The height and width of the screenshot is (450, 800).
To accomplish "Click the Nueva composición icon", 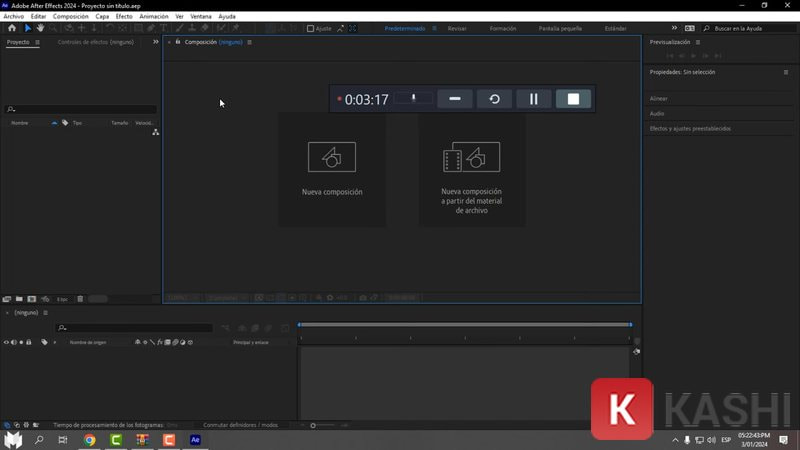I will pos(332,157).
